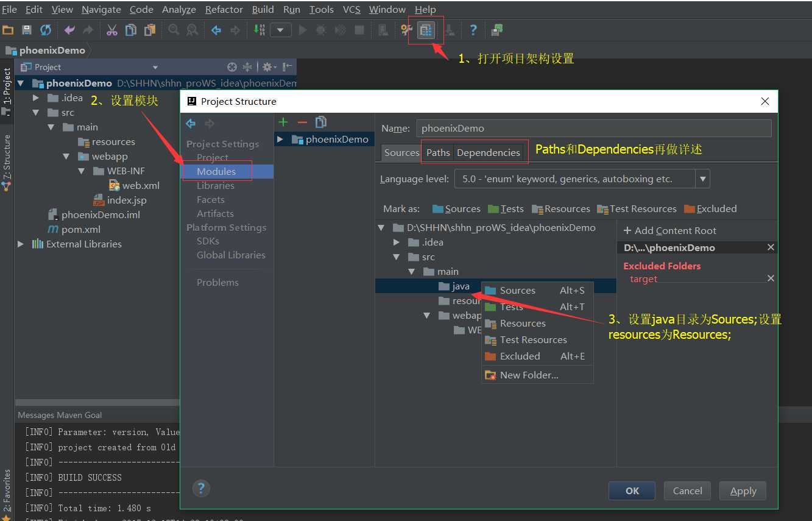Hide the Project tool window panel
Image resolution: width=812 pixels, height=521 pixels.
(288, 67)
